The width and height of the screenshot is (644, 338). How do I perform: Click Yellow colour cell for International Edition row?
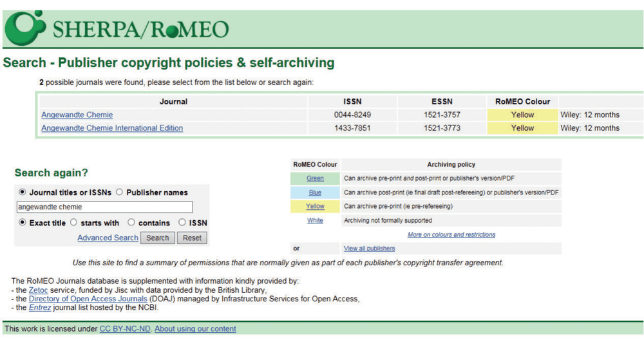(522, 128)
